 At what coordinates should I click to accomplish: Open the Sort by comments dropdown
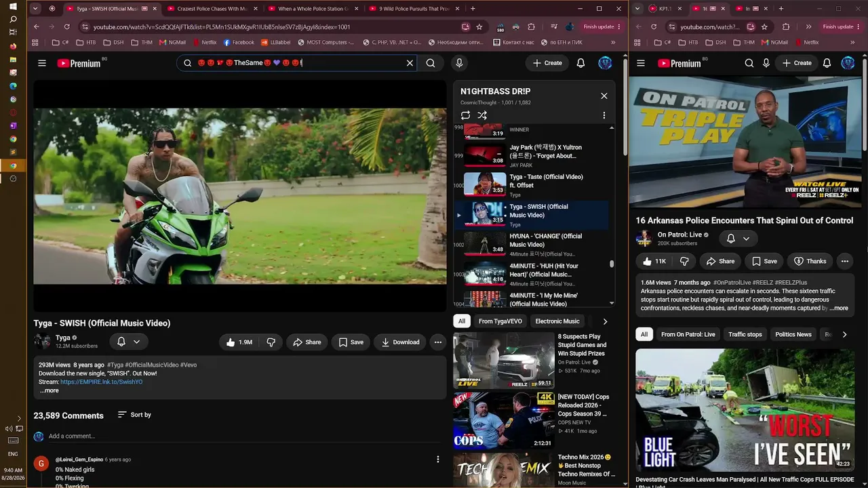134,415
